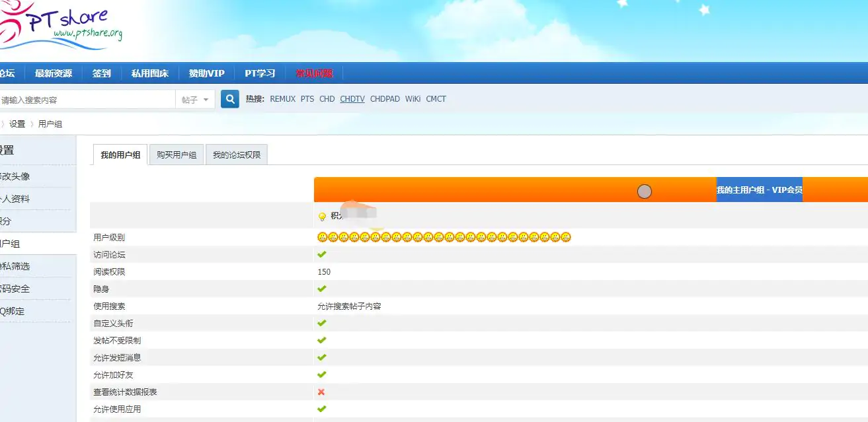Click the 阅读权限 row label
868x422 pixels.
click(109, 271)
